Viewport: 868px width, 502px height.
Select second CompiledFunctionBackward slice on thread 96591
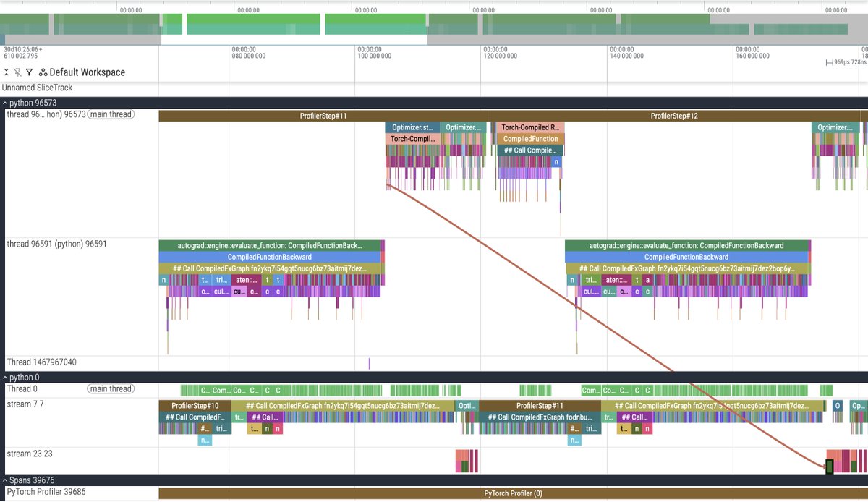688,257
